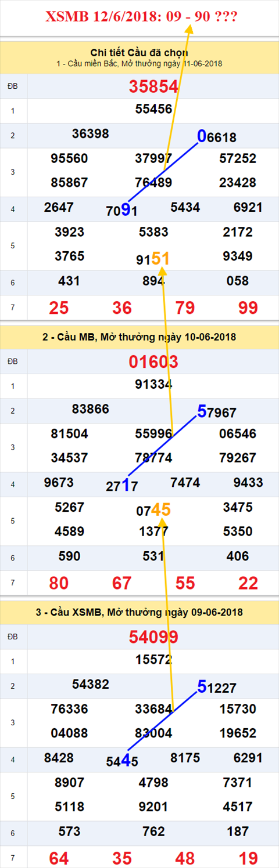The height and width of the screenshot is (868, 279).
Task: Select sixth prize number 058
Action: tap(238, 281)
